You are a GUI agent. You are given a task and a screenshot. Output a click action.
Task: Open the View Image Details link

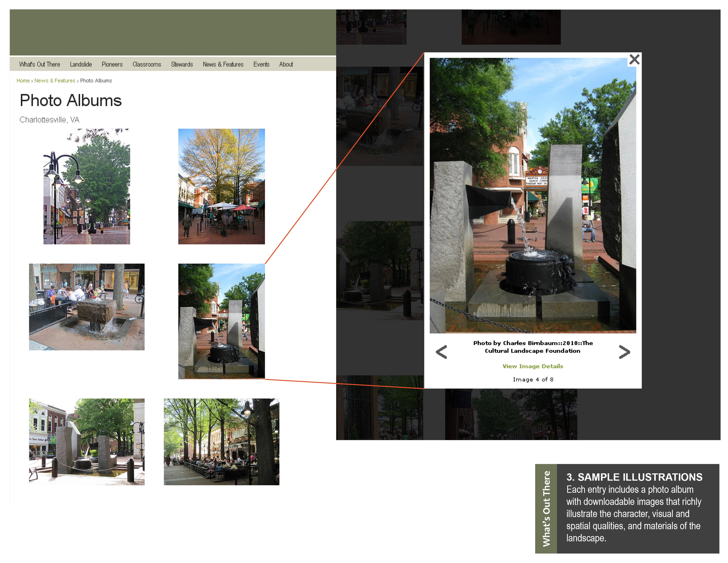pos(533,366)
